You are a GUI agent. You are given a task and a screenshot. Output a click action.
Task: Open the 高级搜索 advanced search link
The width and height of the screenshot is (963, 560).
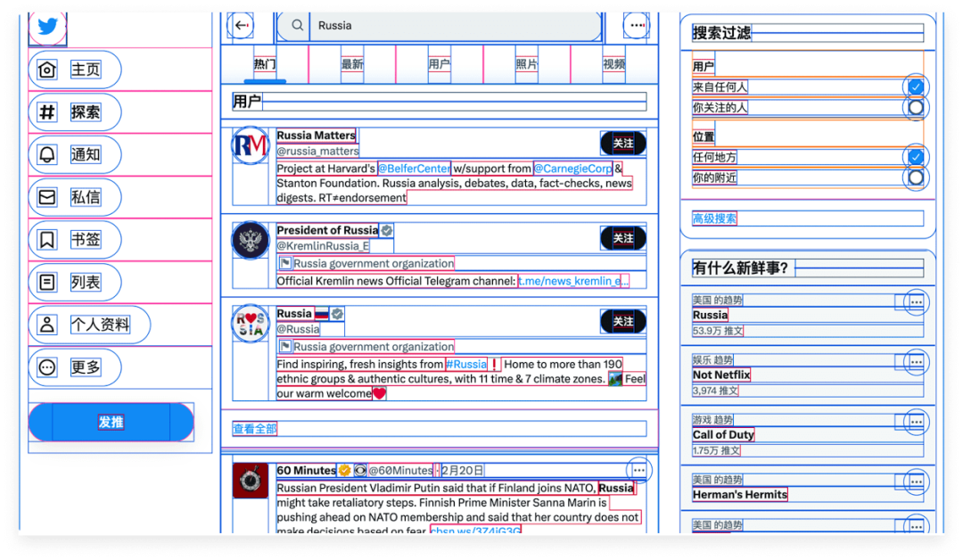click(x=714, y=218)
